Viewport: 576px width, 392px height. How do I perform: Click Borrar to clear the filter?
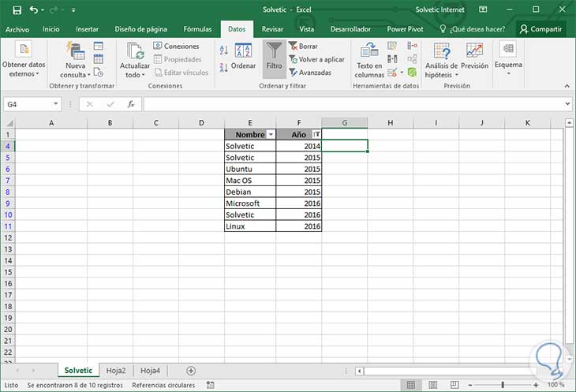304,47
